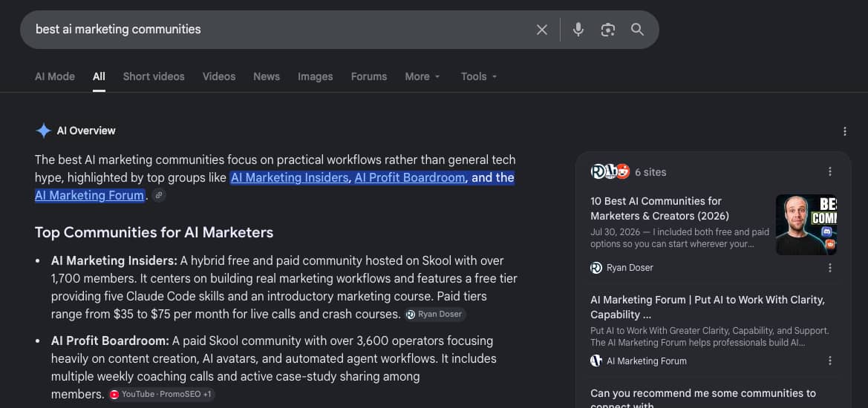The image size is (868, 408).
Task: Switch to Short videos tab
Action: [x=154, y=76]
